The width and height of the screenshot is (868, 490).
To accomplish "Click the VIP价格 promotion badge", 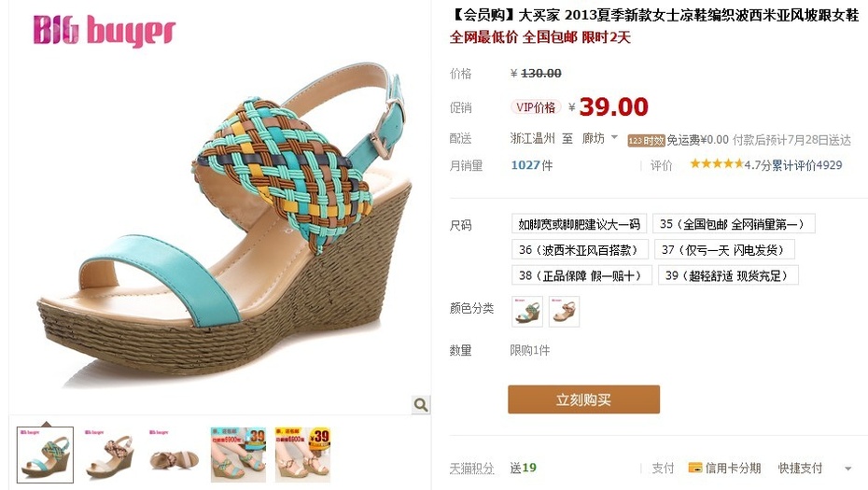I will pos(536,107).
